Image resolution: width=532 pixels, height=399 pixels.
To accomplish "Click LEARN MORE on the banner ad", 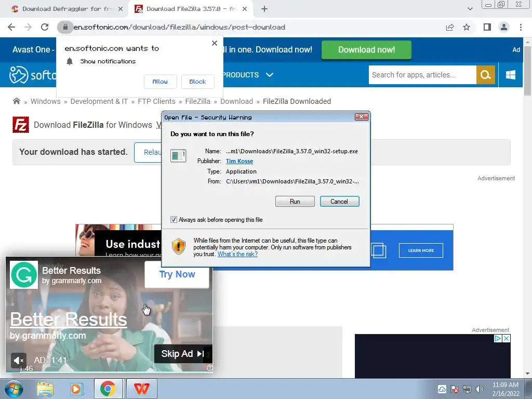I will 421,250.
